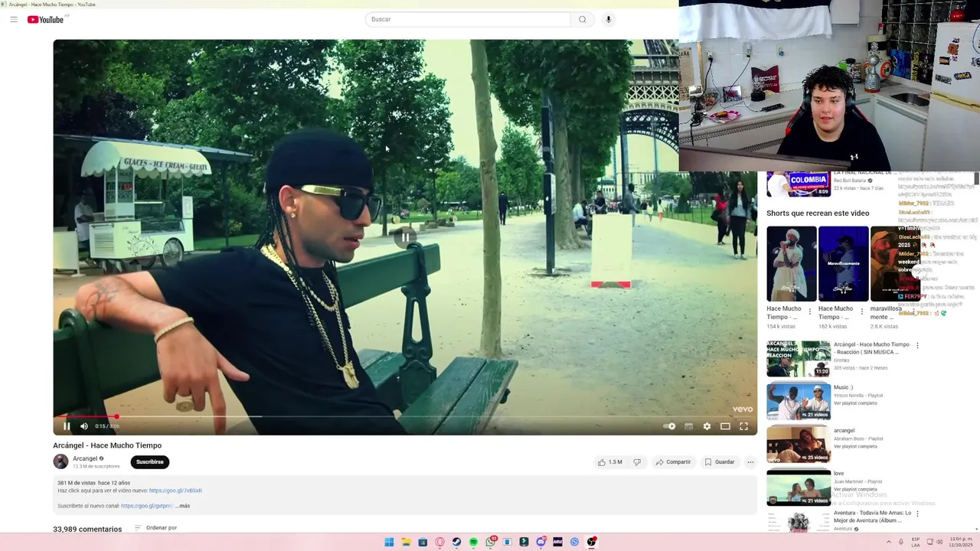
Task: Click the magnifier search button
Action: coord(583,19)
